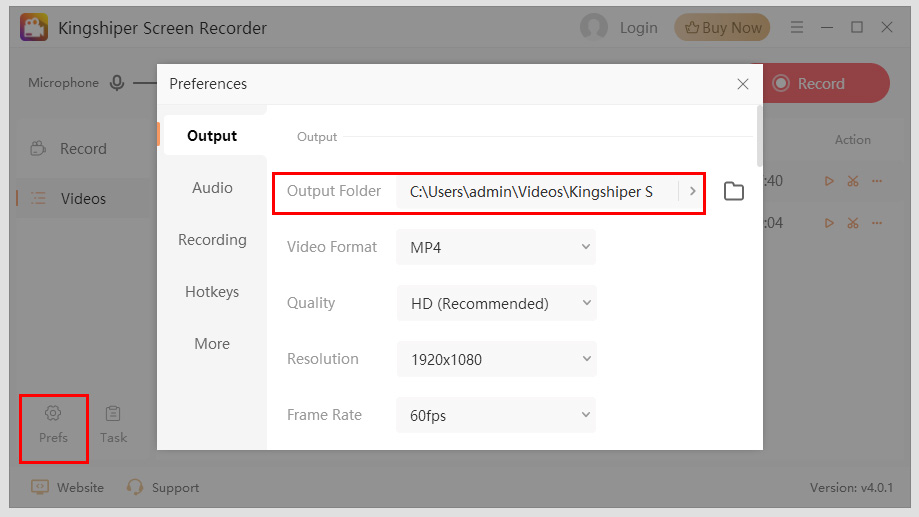Click the Kingshiper Screen Recorder logo icon
The width and height of the screenshot is (919, 517).
tap(34, 28)
